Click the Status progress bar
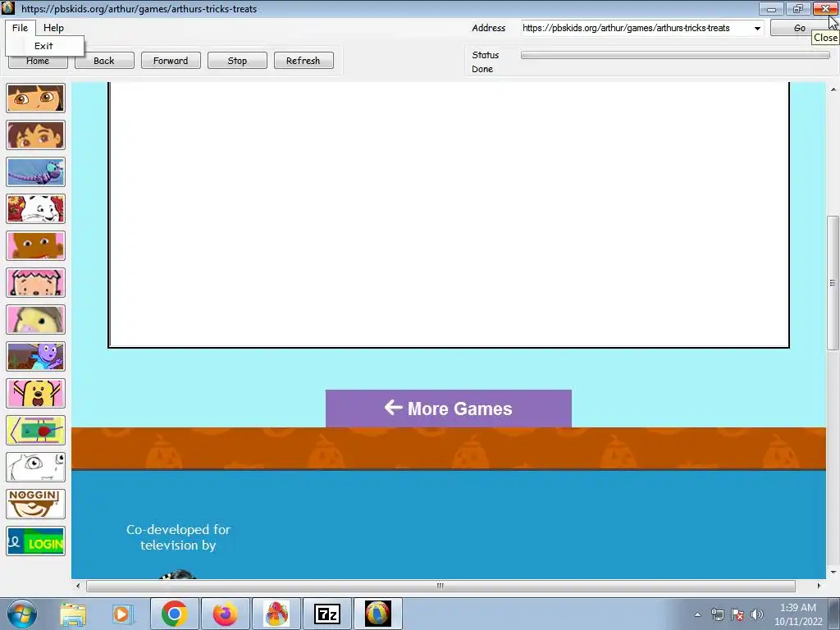840x630 pixels. (675, 55)
